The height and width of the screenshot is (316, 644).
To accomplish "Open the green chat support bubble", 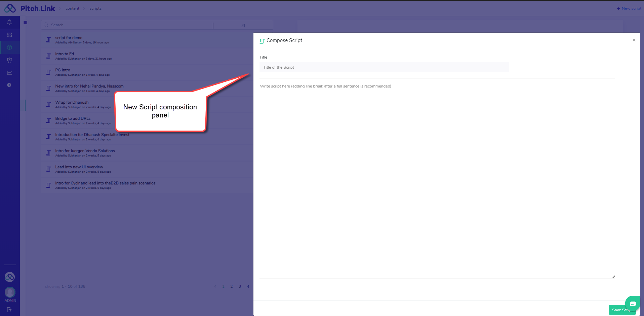I will (633, 304).
